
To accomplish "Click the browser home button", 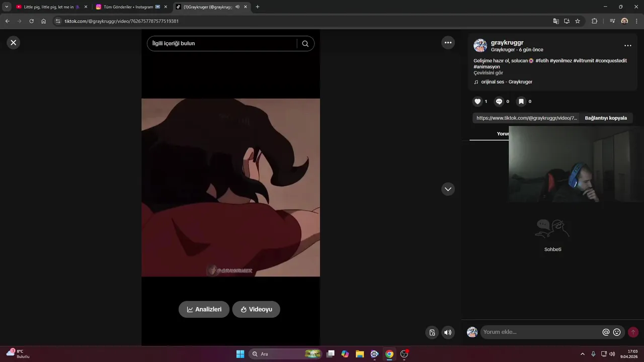I will 44,21.
